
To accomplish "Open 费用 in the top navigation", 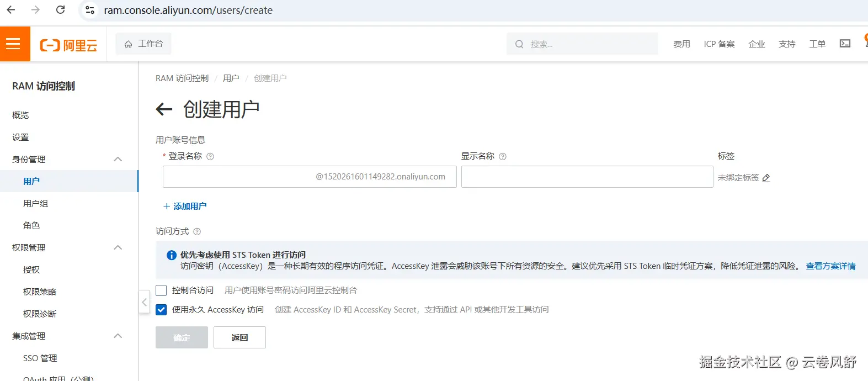I will (682, 44).
